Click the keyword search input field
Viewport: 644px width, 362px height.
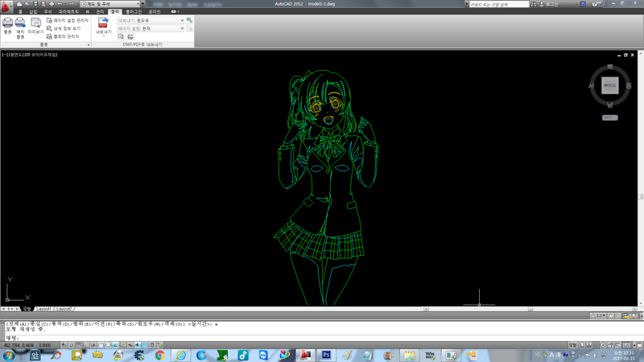(499, 4)
